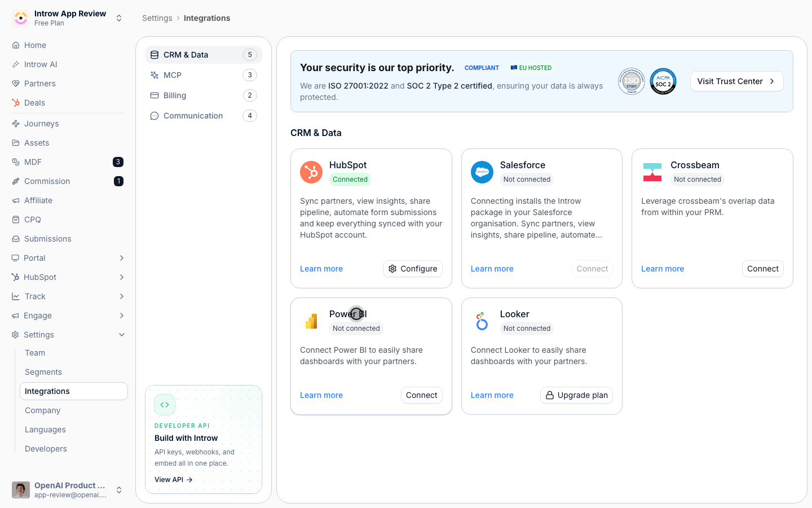The height and width of the screenshot is (508, 812).
Task: Click the Settings breadcrumb link
Action: (157, 18)
